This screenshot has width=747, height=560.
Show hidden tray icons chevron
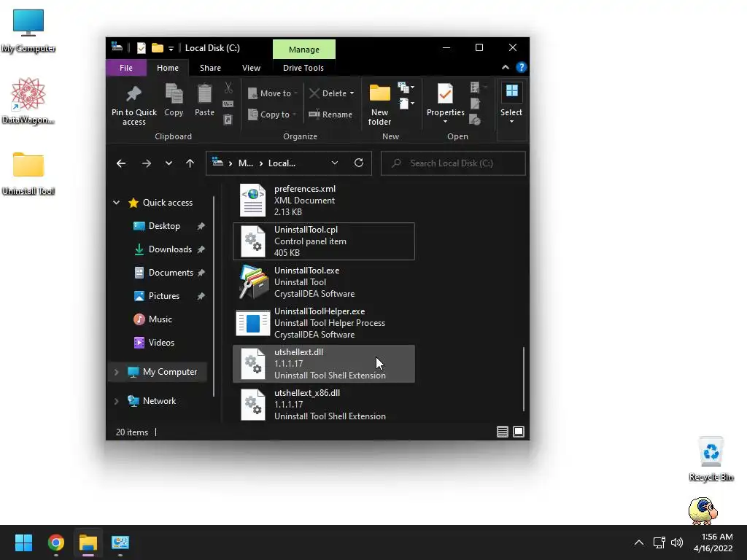pos(639,542)
